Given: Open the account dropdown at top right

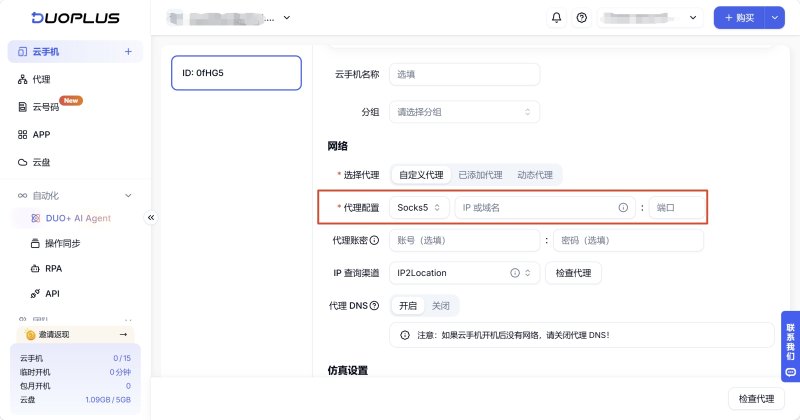Looking at the screenshot, I should [x=649, y=18].
